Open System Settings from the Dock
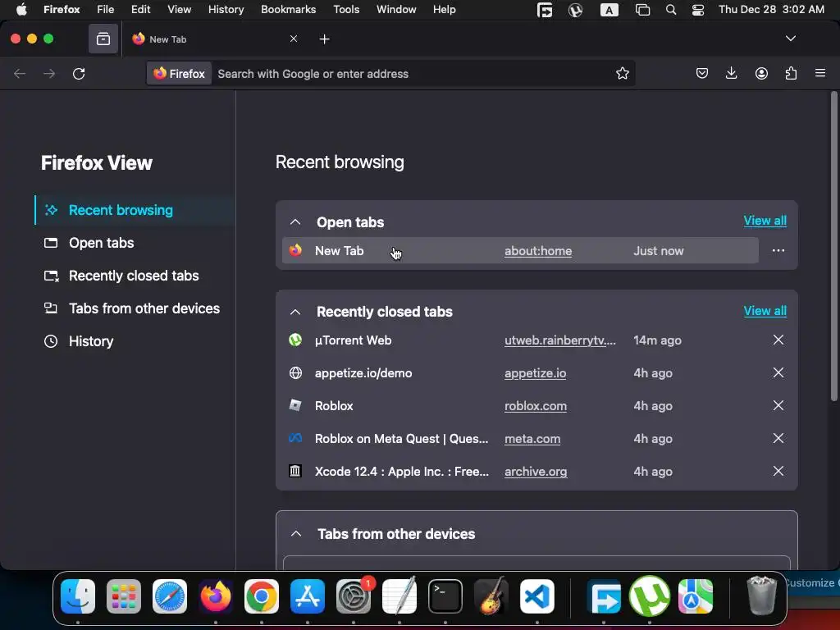The height and width of the screenshot is (630, 840). 354,596
